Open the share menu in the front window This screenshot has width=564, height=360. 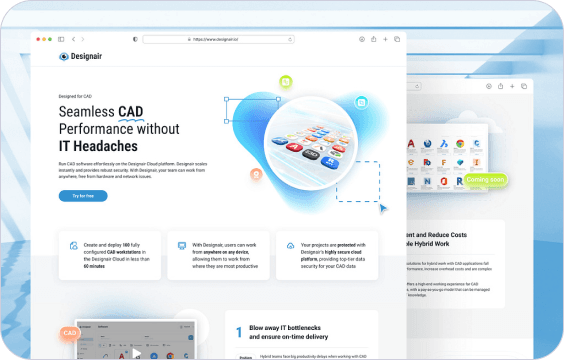374,39
